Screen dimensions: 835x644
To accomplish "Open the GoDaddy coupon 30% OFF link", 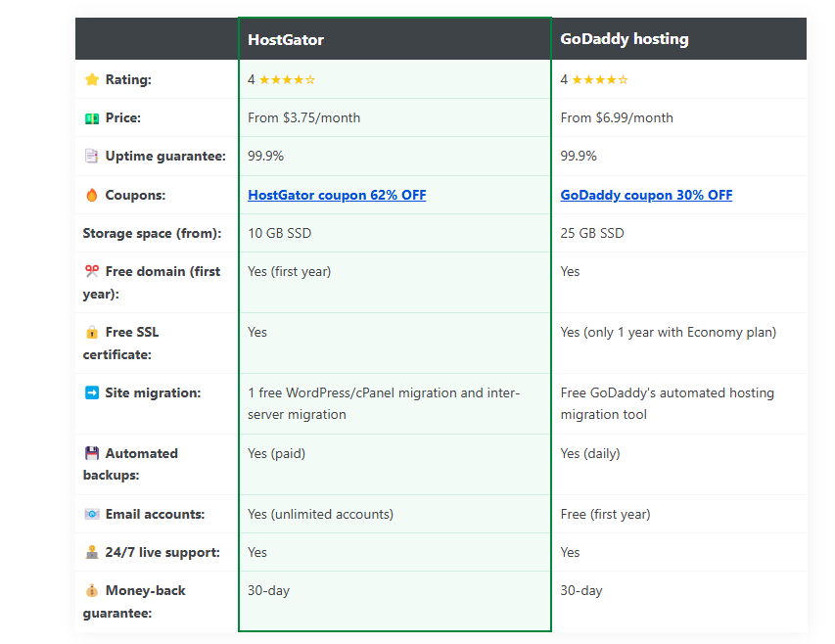I will [x=646, y=195].
